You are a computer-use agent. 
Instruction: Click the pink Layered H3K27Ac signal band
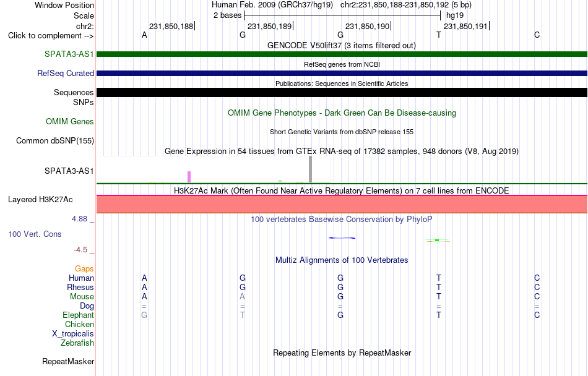click(342, 203)
